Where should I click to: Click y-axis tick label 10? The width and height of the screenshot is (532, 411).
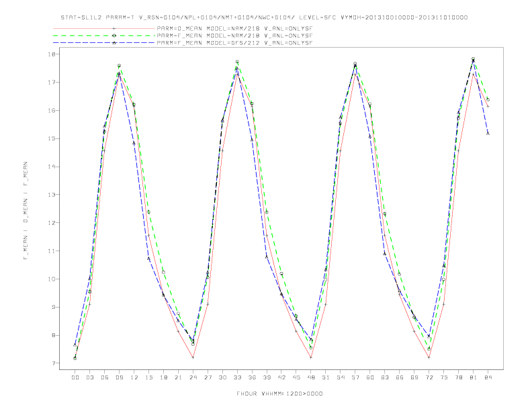[53, 279]
